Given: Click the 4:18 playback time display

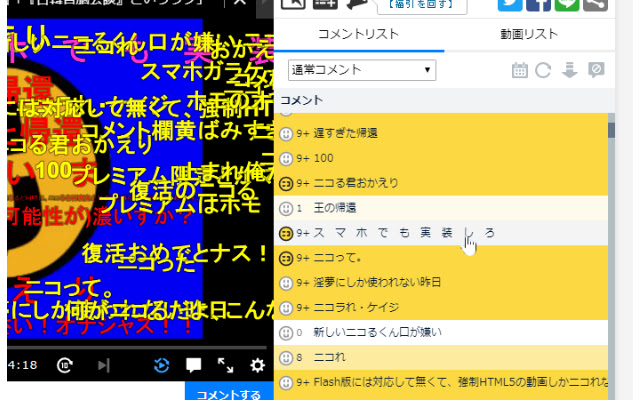Looking at the screenshot, I should [x=22, y=365].
